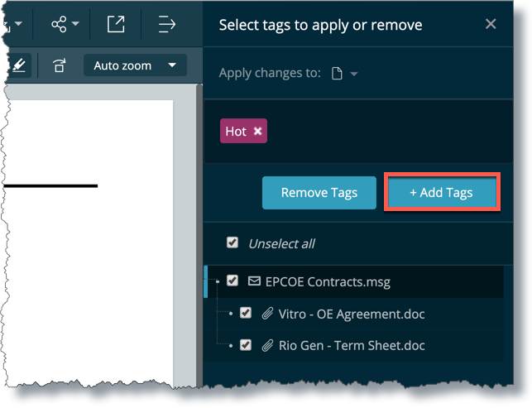Image resolution: width=532 pixels, height=408 pixels.
Task: Select EPCOE Contracts.msg file name
Action: (328, 282)
